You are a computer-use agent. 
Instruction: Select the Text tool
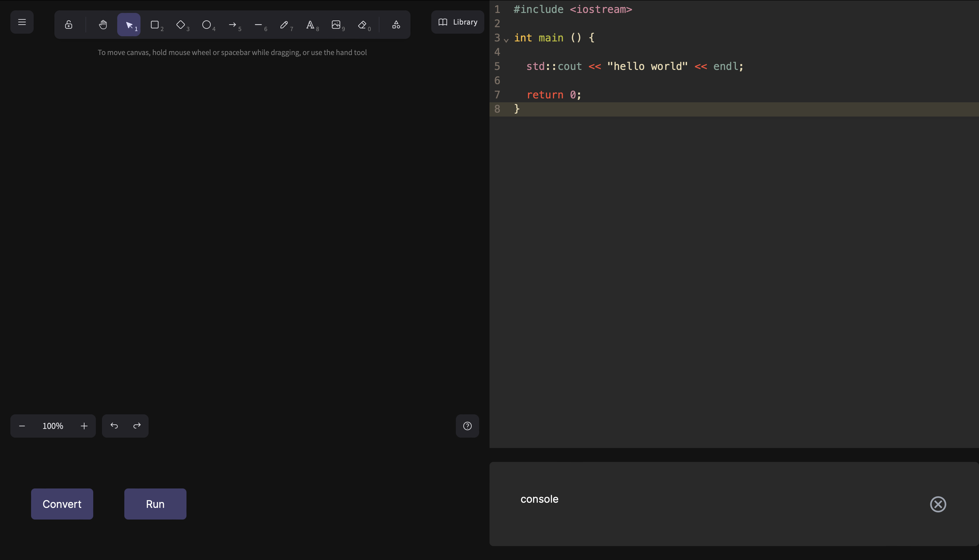[x=310, y=25]
